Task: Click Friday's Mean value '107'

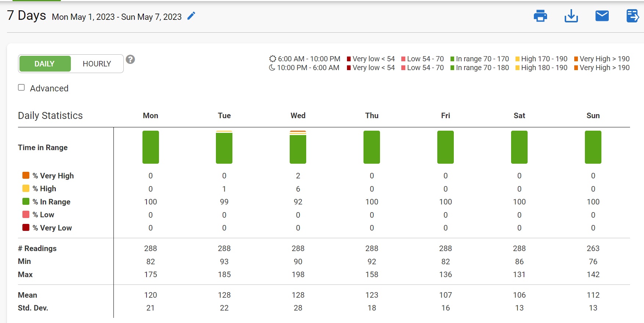Action: tap(445, 295)
